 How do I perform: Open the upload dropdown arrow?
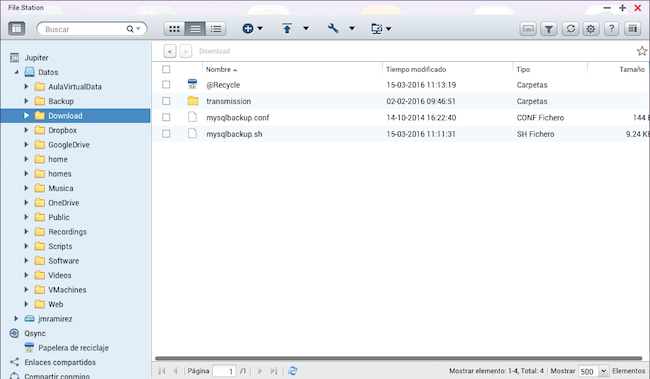click(x=306, y=29)
